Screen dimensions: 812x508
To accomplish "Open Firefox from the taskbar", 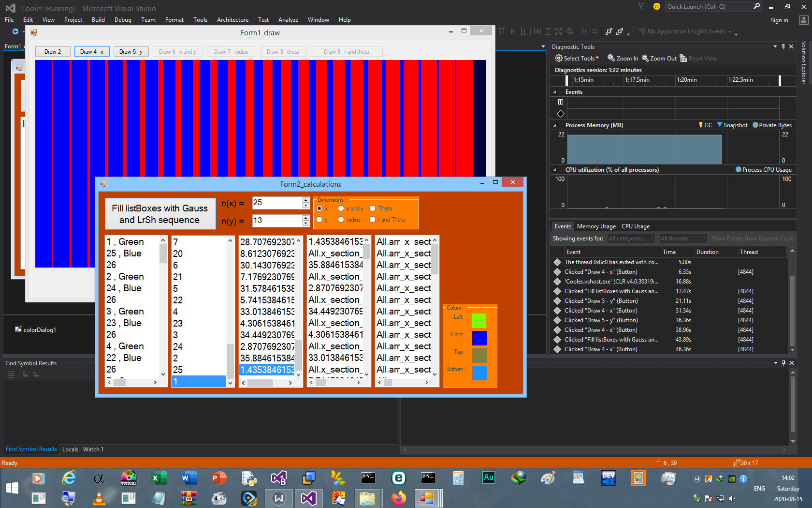I will (398, 498).
